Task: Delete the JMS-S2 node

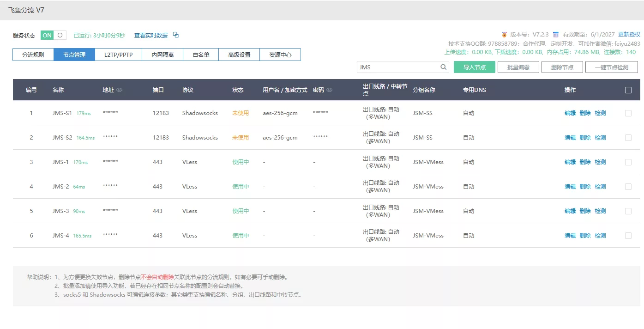Action: click(585, 137)
